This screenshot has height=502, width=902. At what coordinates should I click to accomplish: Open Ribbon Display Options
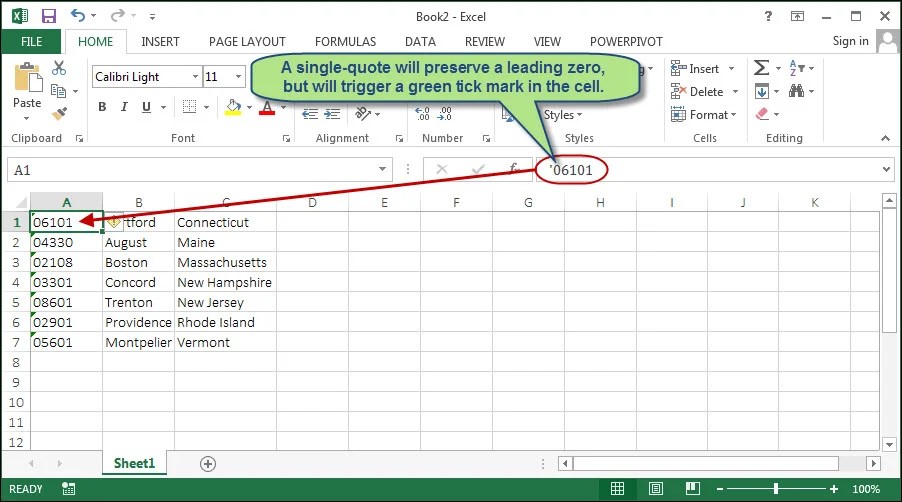point(797,16)
